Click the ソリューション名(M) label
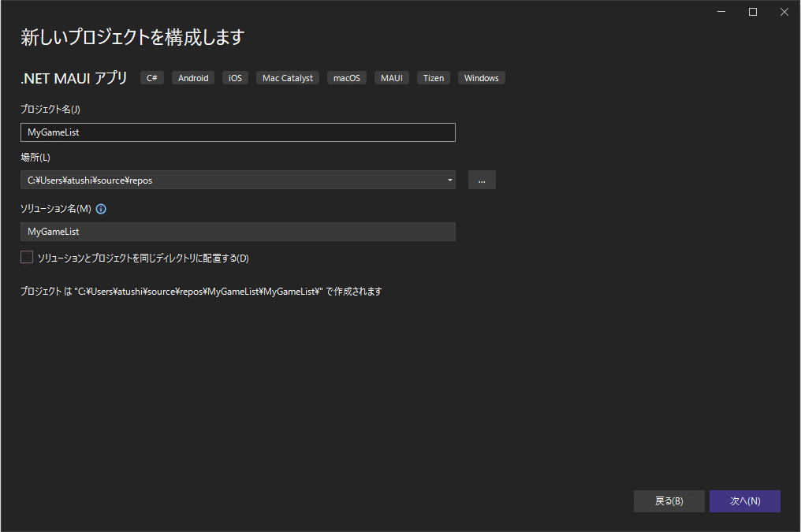The image size is (801, 532). (x=56, y=208)
